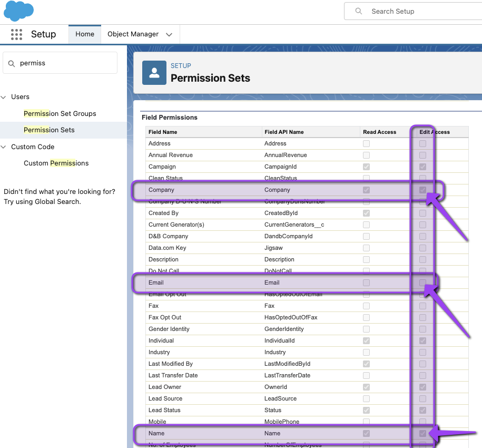Image resolution: width=482 pixels, height=448 pixels.
Task: Uncheck Edit Access for Lead Status
Action: 422,410
